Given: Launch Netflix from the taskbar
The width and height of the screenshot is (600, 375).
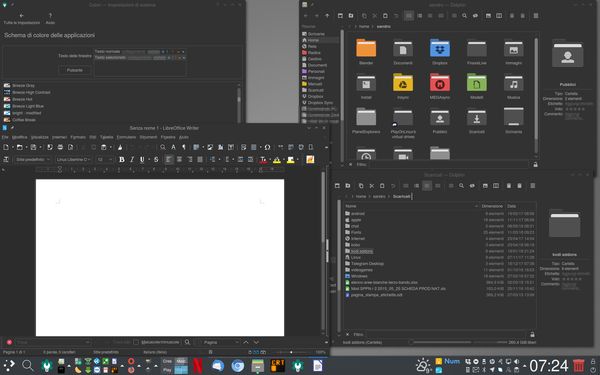Looking at the screenshot, I should (198, 365).
